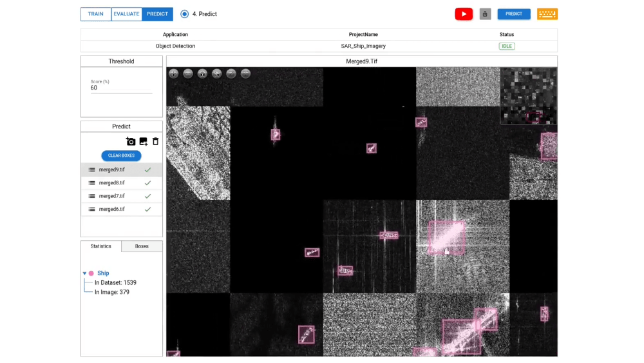Click the add camera capture icon
The height and width of the screenshot is (363, 644).
click(131, 141)
